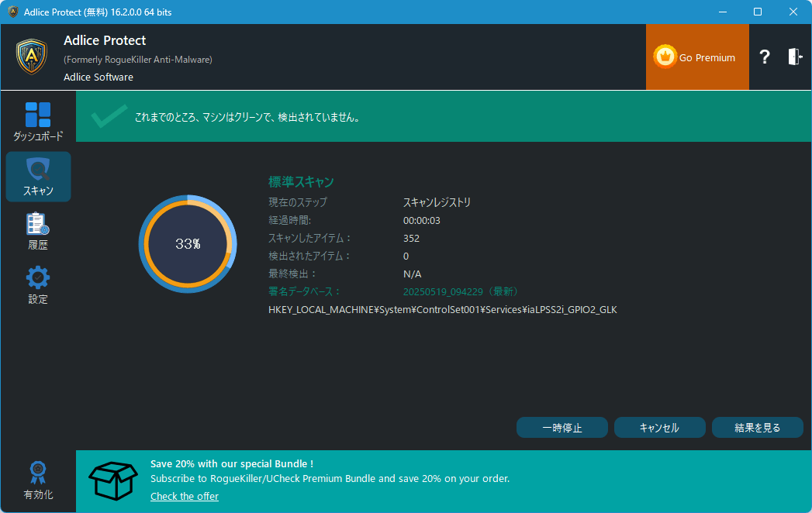Click the detected items count 0
This screenshot has height=513, width=812.
[x=406, y=256]
